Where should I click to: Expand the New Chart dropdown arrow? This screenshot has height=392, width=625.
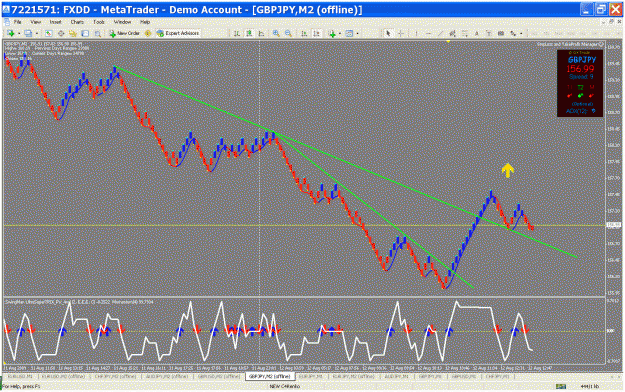click(19, 33)
